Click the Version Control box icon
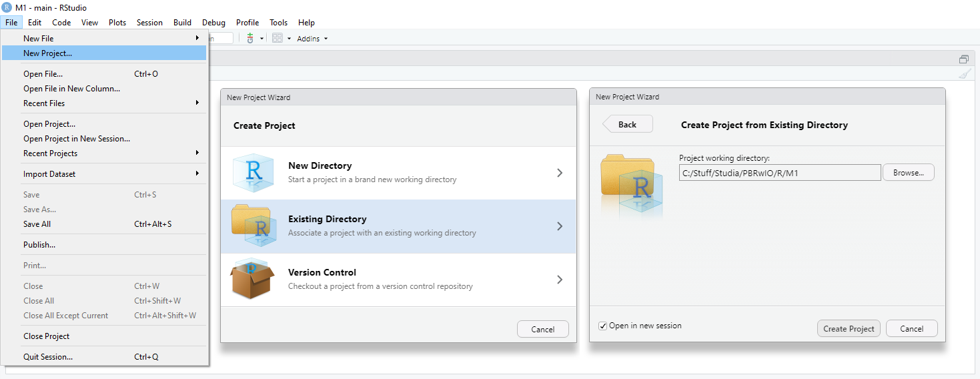 click(253, 279)
